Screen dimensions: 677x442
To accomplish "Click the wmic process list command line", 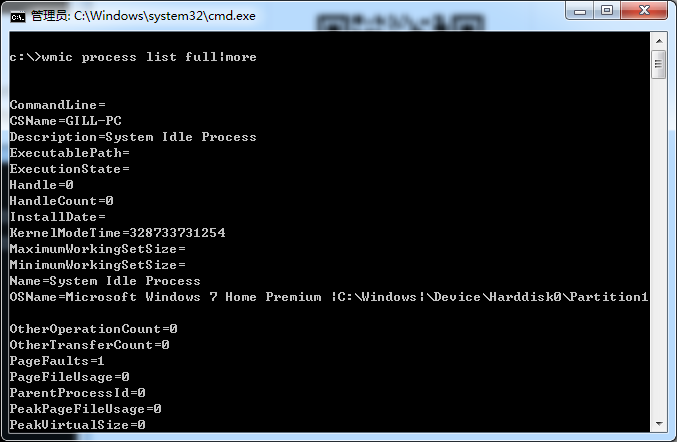I will (133, 57).
